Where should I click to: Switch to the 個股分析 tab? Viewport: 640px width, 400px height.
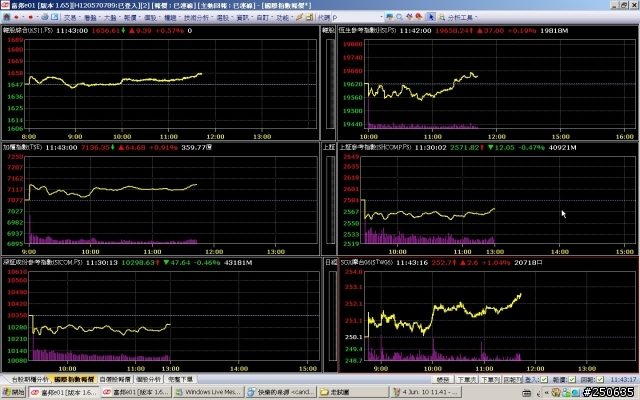149,379
